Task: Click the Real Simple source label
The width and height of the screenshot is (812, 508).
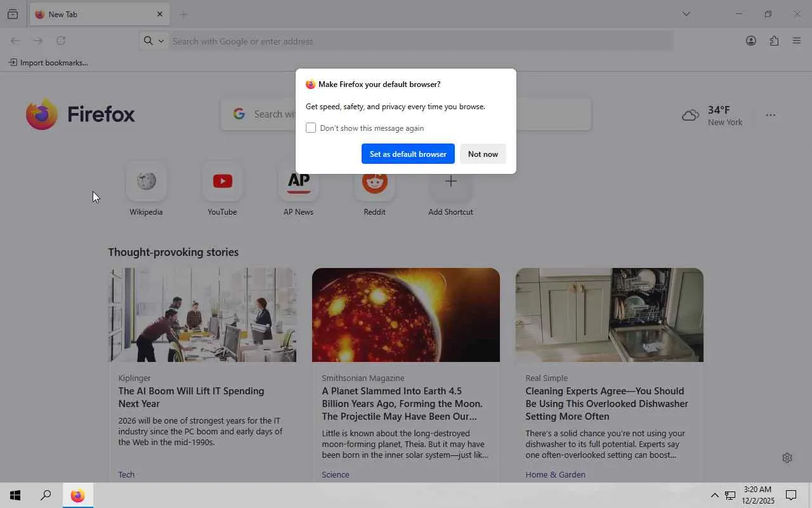Action: pyautogui.click(x=546, y=378)
